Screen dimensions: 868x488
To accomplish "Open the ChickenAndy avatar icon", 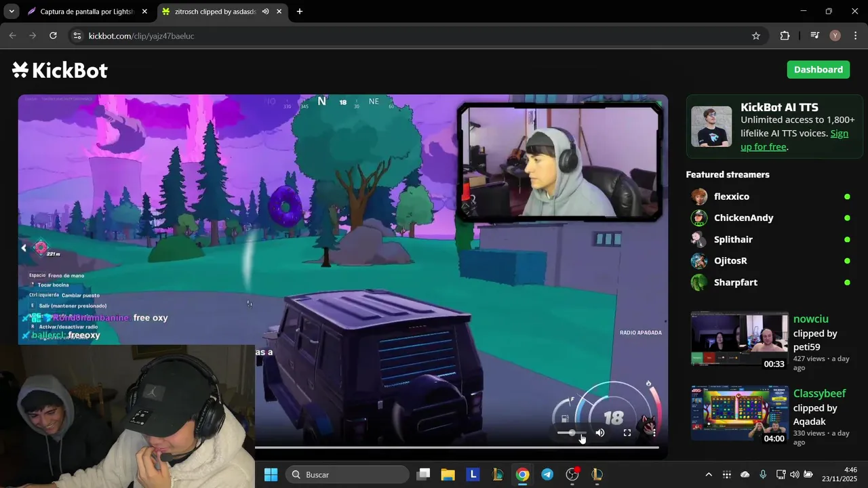I will point(699,218).
